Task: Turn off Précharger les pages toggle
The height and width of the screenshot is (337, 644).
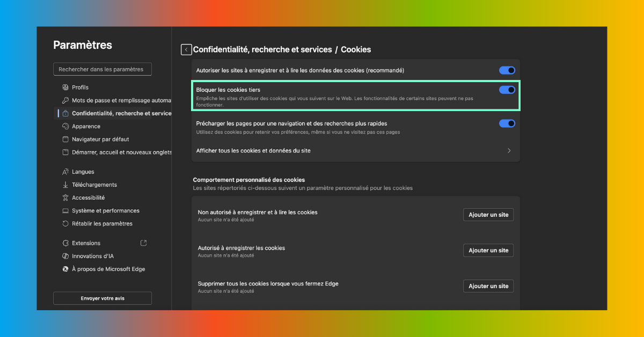Action: coord(507,123)
